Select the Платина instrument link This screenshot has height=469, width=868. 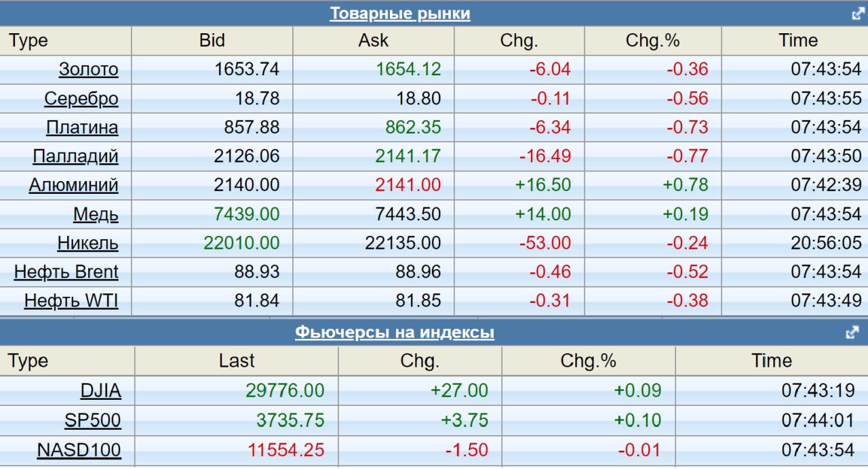tap(82, 127)
